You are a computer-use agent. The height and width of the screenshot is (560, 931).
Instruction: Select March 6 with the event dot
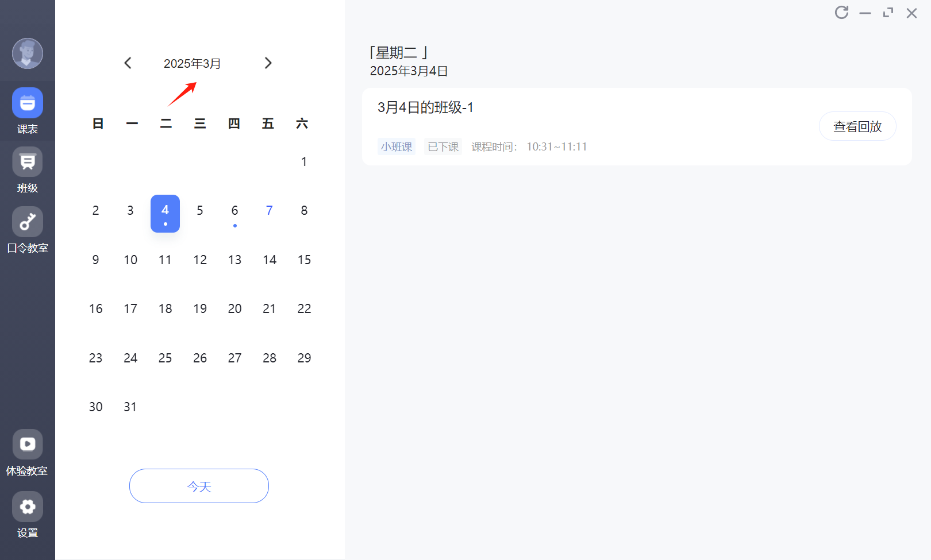point(234,210)
